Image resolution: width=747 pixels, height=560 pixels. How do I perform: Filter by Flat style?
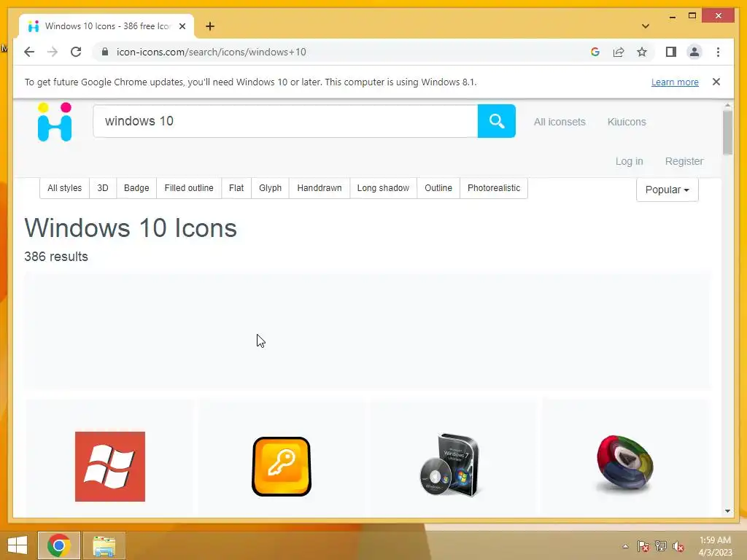[236, 188]
